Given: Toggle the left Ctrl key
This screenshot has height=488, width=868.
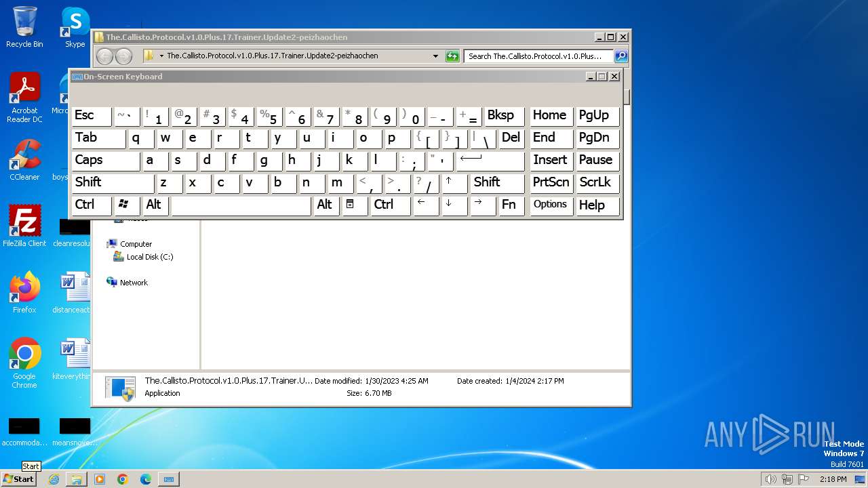Looking at the screenshot, I should (x=92, y=205).
